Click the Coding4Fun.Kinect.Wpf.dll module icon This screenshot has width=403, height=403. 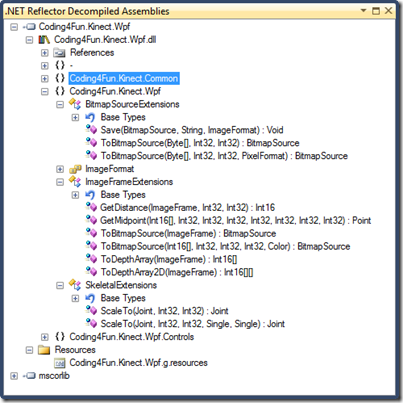[x=44, y=40]
